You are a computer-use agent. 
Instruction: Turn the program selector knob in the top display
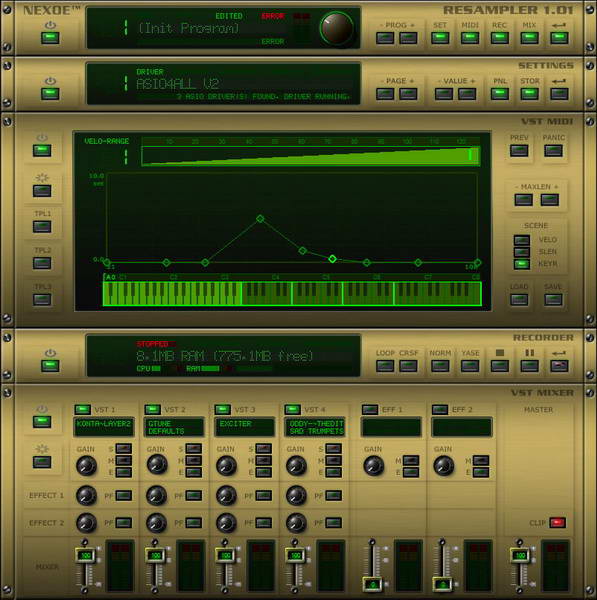coord(337,28)
